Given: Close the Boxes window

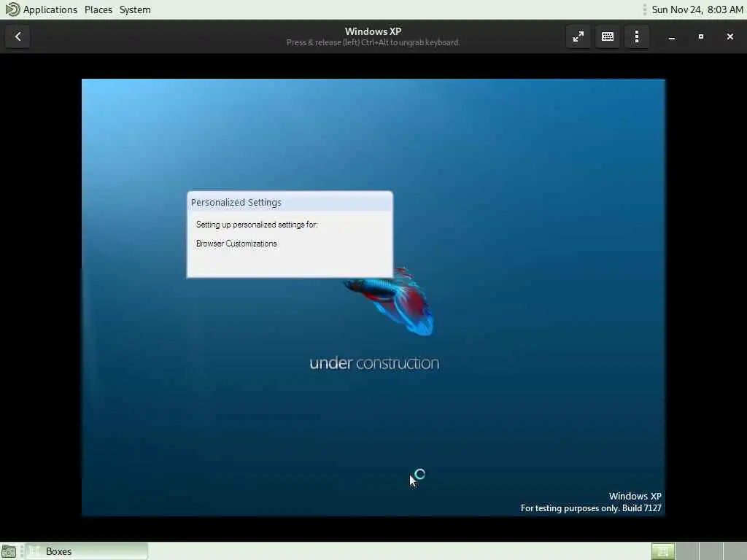Looking at the screenshot, I should tap(729, 36).
